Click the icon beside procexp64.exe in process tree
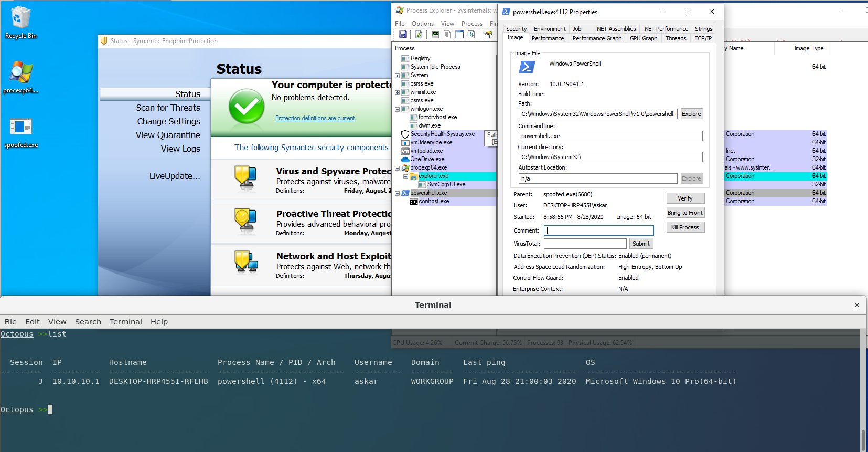Image resolution: width=868 pixels, height=452 pixels. [x=405, y=168]
